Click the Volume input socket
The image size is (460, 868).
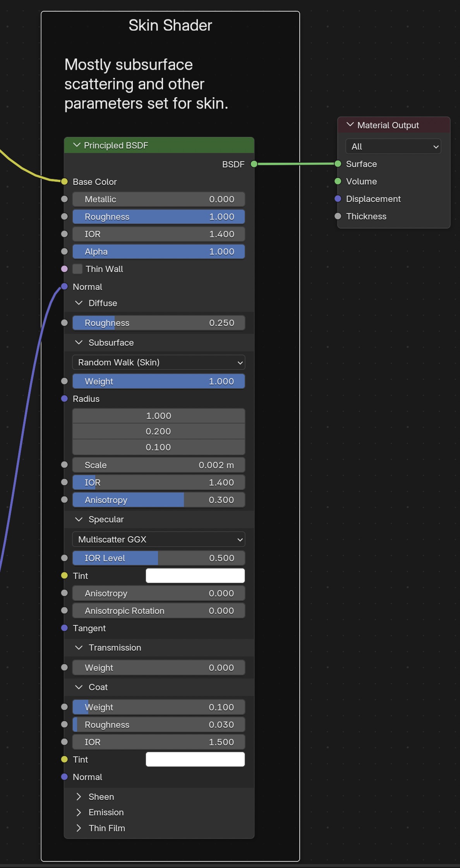(338, 181)
